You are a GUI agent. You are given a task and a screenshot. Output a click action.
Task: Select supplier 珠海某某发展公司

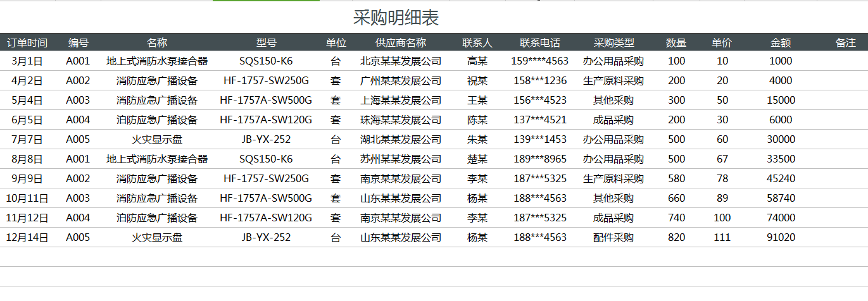401,120
